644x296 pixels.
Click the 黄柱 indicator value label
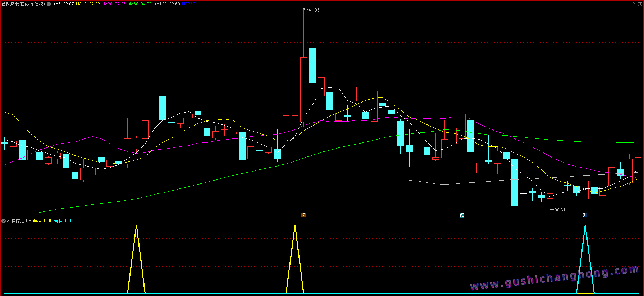tap(42, 221)
